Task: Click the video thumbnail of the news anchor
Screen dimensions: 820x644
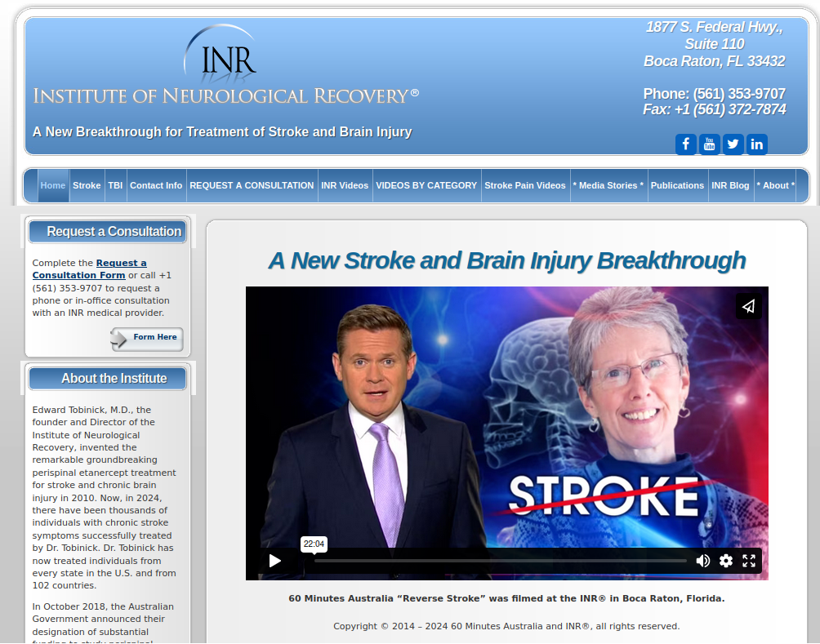Action: point(506,433)
